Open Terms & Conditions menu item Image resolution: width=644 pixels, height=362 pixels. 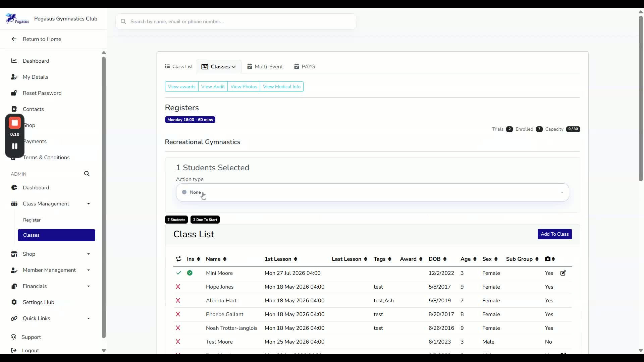click(46, 157)
